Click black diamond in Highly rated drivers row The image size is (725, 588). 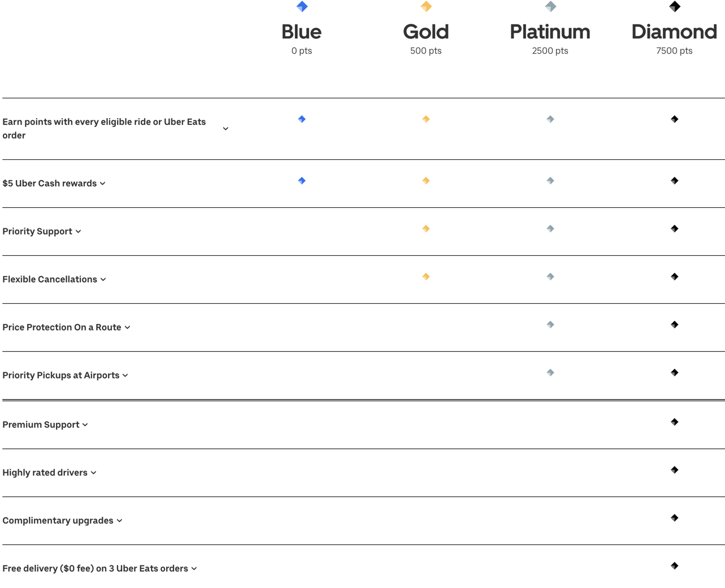coord(675,470)
